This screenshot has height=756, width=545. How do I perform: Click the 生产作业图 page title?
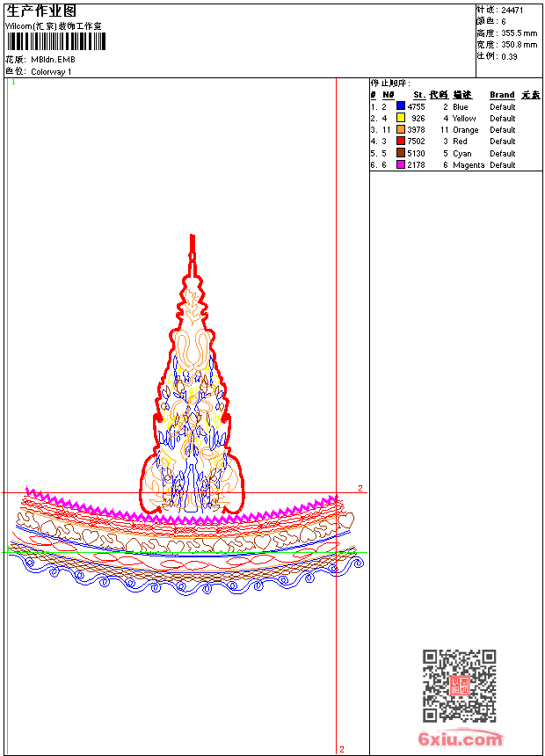pyautogui.click(x=41, y=11)
